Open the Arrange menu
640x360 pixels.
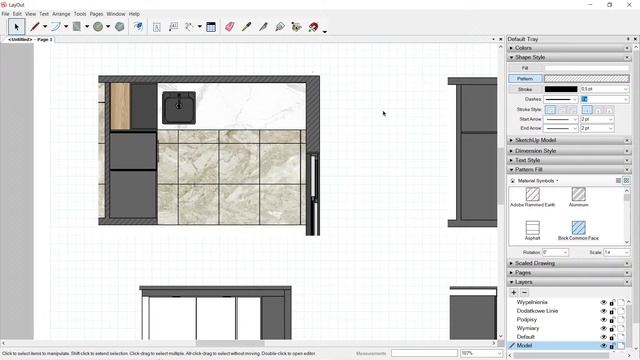click(61, 14)
